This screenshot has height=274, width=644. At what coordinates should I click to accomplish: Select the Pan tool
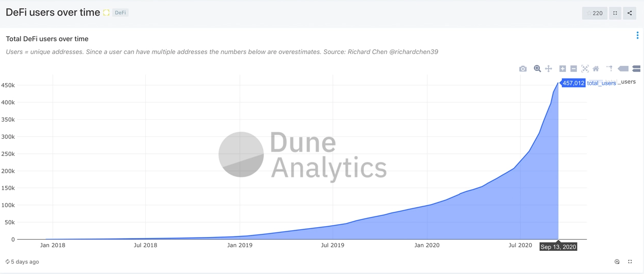click(x=549, y=68)
